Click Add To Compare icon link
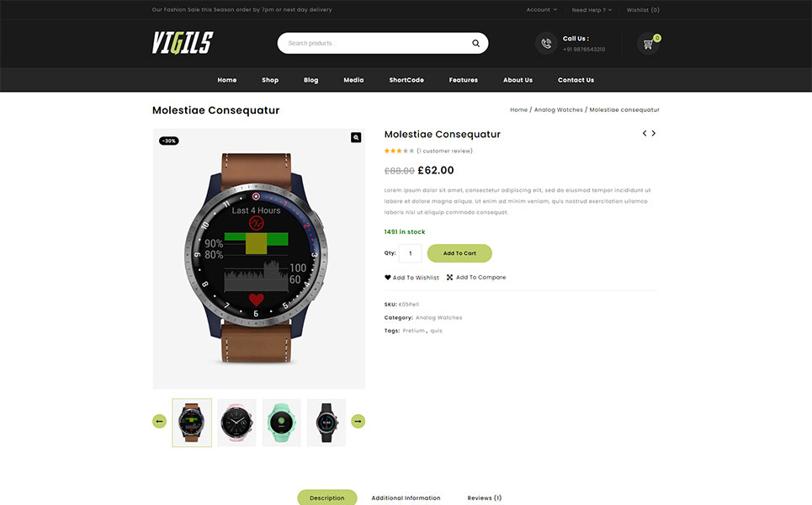Screen dimensions: 812x505 tap(476, 278)
